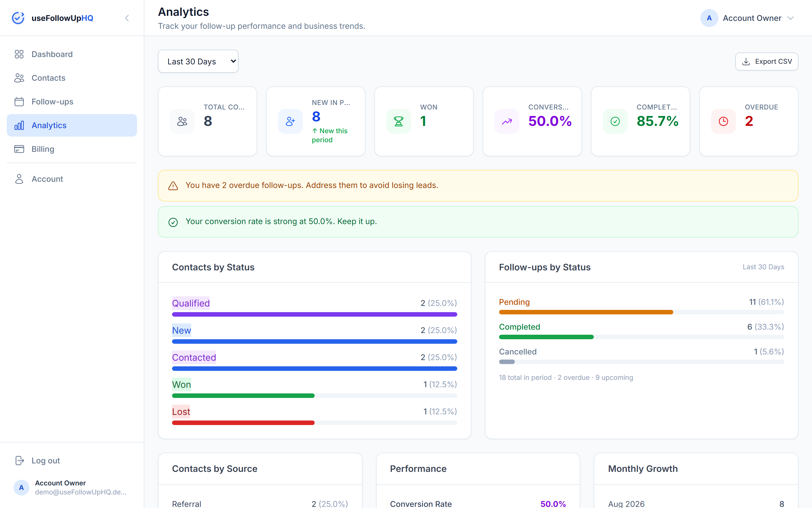Click the Overdue count 2

[749, 121]
